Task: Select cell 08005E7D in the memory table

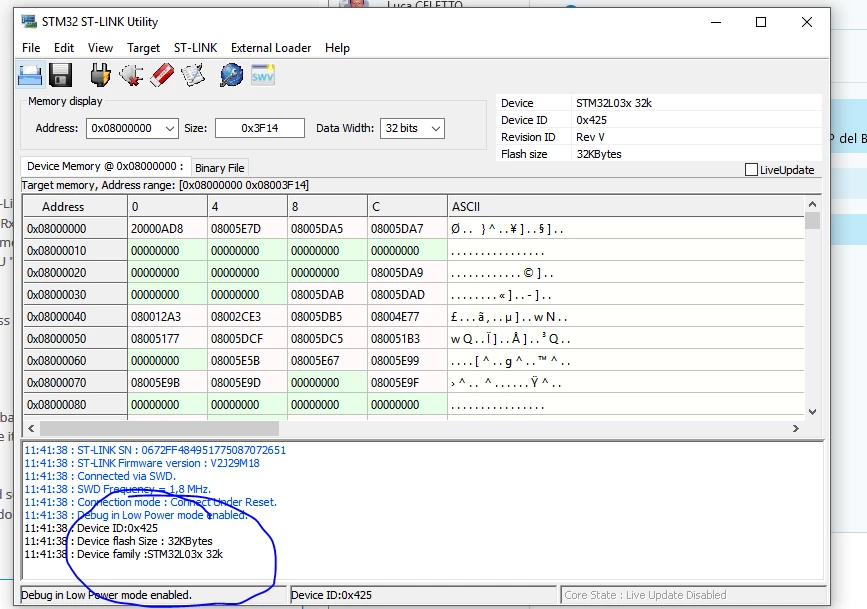Action: click(x=247, y=228)
